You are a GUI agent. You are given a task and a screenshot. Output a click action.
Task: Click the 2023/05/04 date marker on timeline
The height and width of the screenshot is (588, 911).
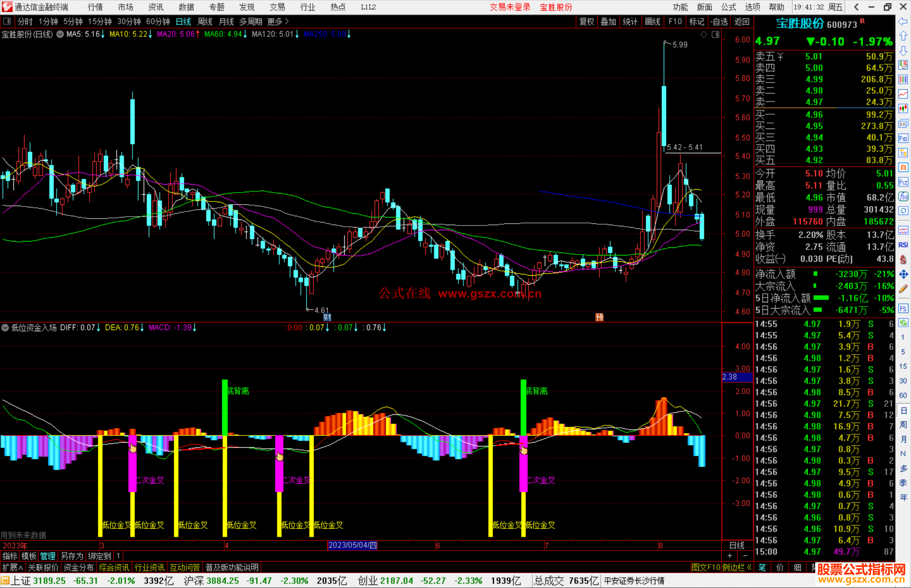click(x=352, y=545)
